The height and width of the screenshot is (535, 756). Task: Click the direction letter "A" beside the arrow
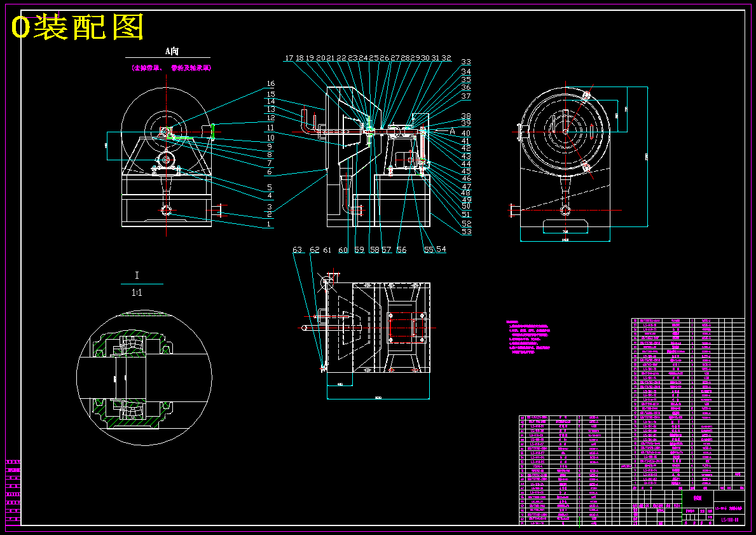pos(452,131)
